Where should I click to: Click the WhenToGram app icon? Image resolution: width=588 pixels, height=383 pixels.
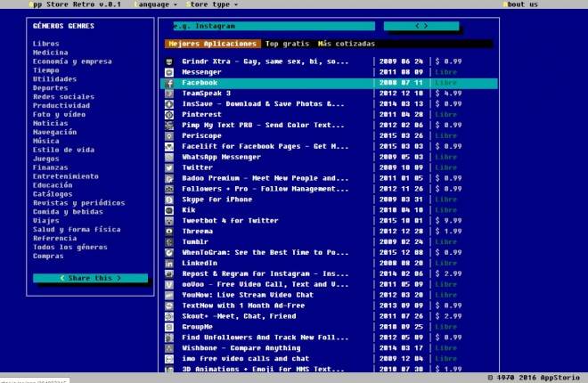pyautogui.click(x=169, y=253)
